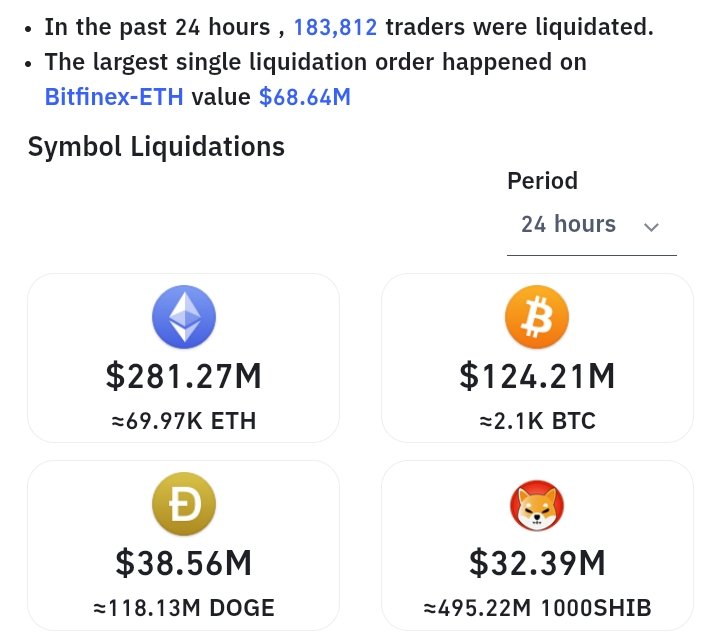Screen dimensions: 720x634
Task: Open the 183,812 liquidated traders link
Action: pos(335,27)
